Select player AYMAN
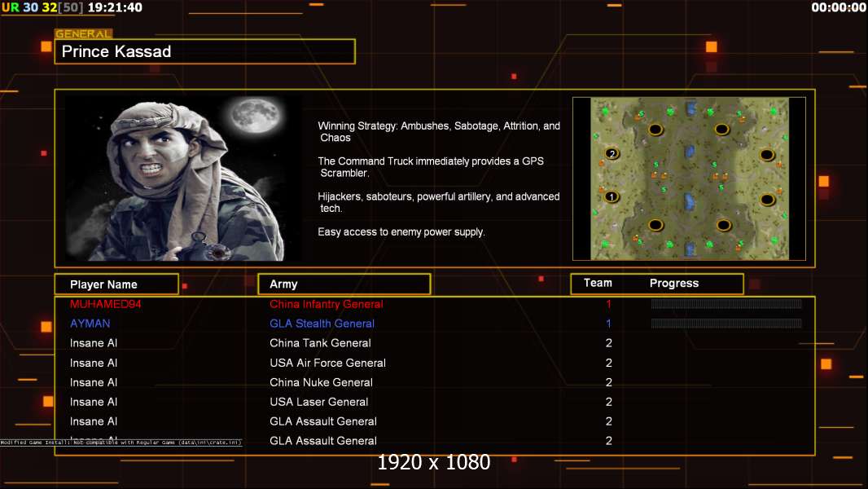 tap(90, 324)
